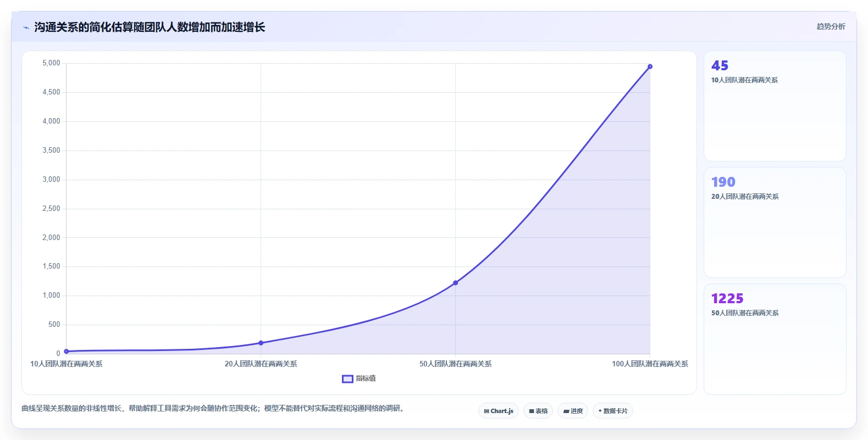Click the x-axis label 10人团队潜在两两关系
This screenshot has width=868, height=440.
67,364
